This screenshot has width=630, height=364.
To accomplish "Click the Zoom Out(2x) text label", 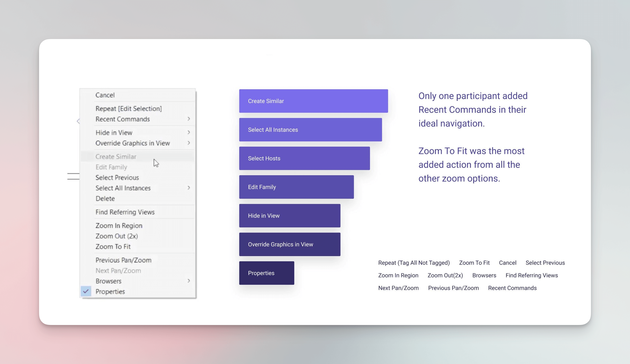I will coord(445,275).
